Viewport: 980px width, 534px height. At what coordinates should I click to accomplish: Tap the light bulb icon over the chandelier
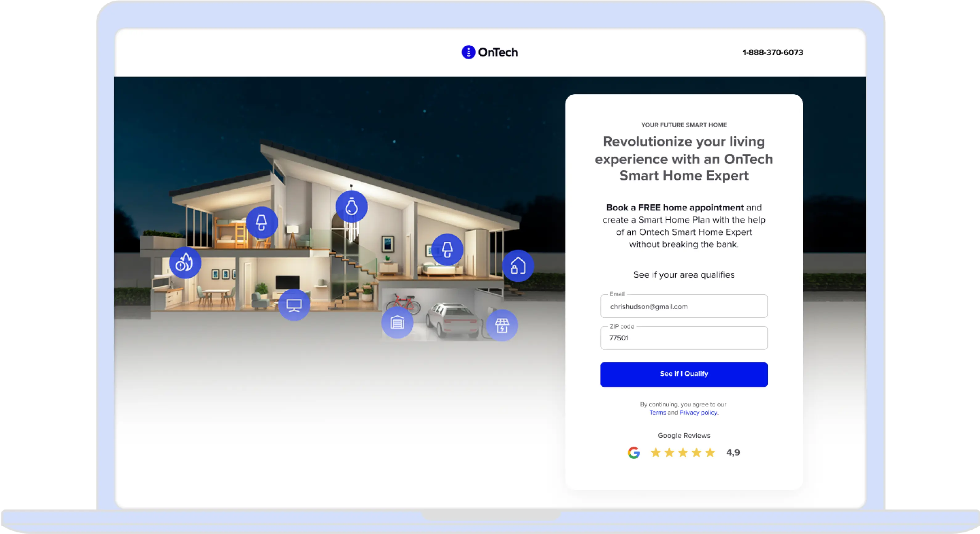pos(352,207)
